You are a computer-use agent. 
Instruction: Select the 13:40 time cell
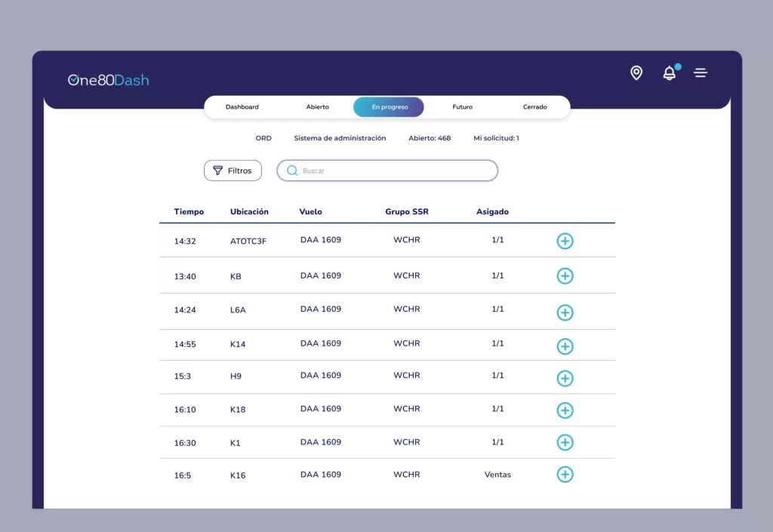[x=185, y=277]
